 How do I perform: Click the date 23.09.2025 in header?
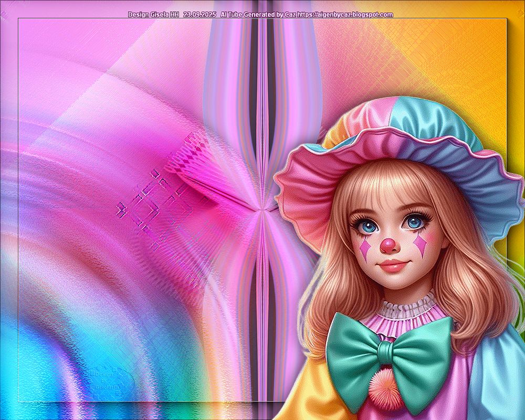[x=199, y=15]
